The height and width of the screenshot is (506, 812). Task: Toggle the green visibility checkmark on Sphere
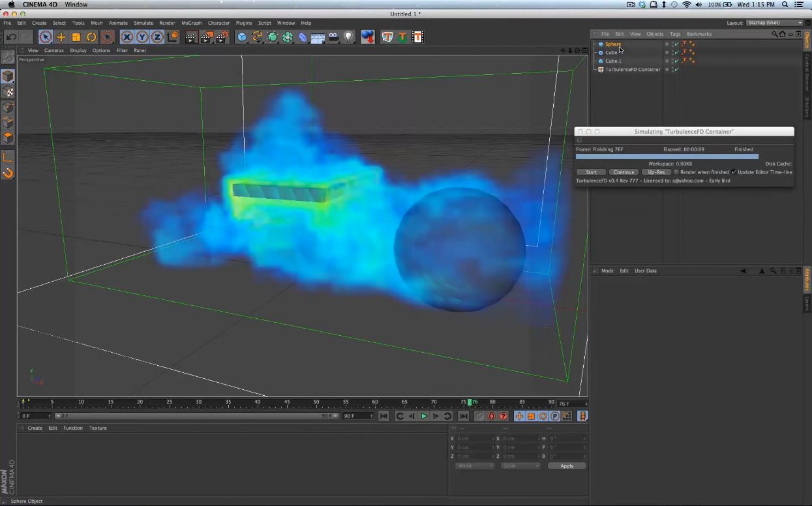click(x=676, y=44)
